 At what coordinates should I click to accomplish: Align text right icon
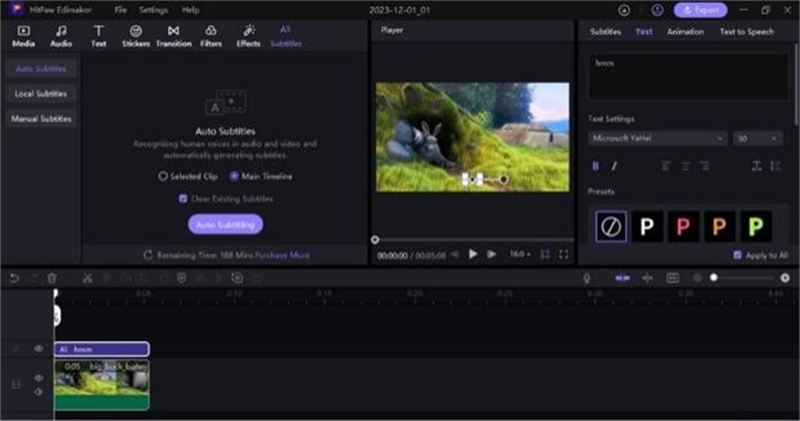[705, 166]
